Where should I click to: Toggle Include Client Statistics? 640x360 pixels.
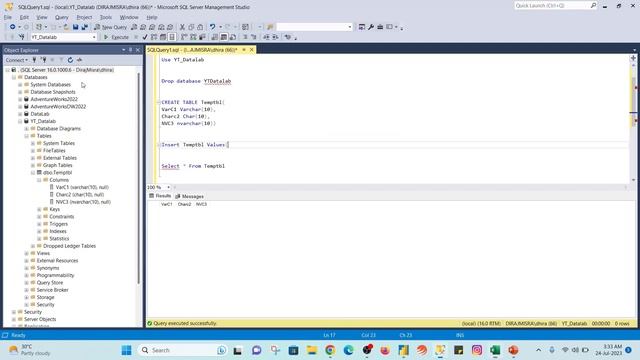[202, 37]
